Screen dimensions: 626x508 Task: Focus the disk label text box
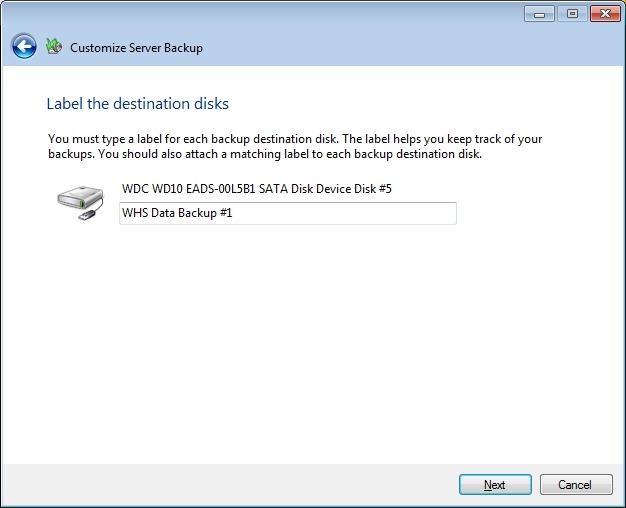click(287, 213)
